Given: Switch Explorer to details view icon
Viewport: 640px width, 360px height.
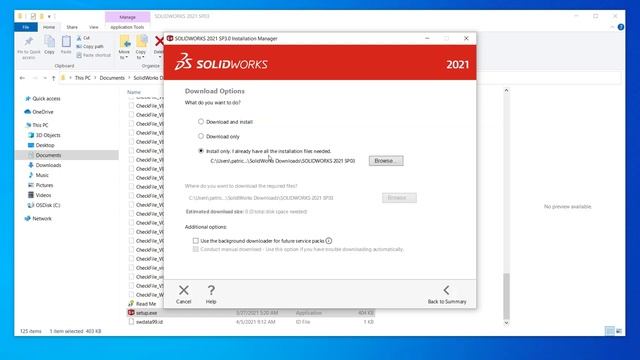Looking at the screenshot, I should [x=609, y=331].
